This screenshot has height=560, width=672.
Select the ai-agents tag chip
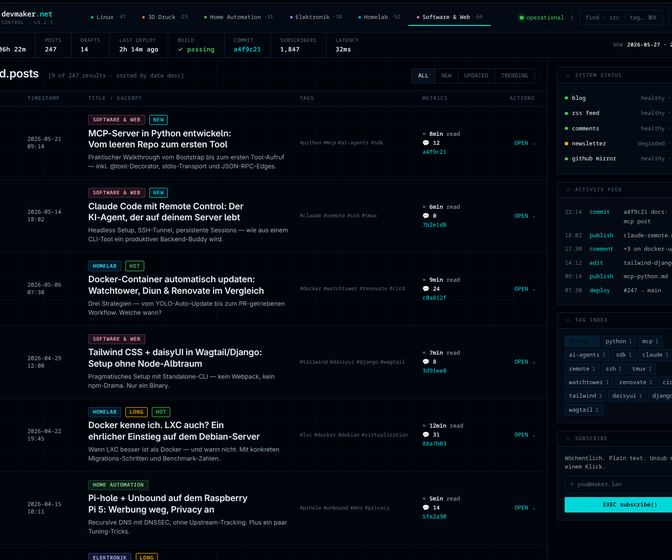click(x=587, y=355)
